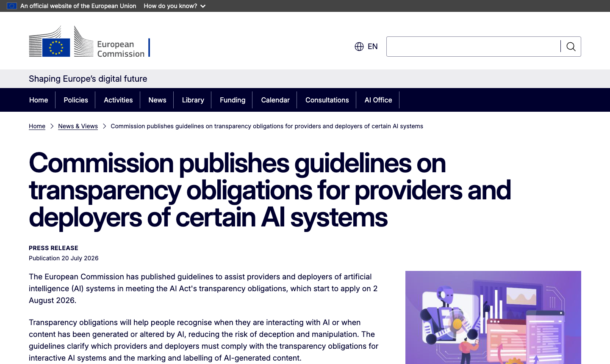Open the Policies menu item
610x364 pixels.
[76, 100]
